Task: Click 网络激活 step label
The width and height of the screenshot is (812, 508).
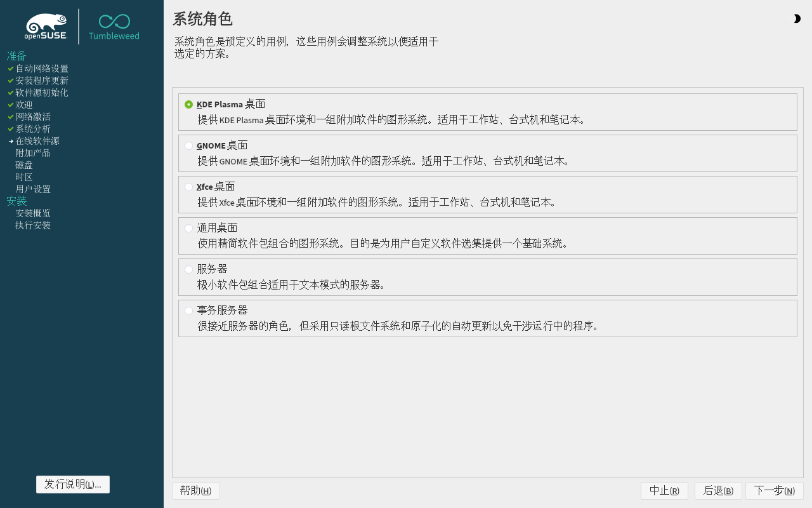Action: click(x=33, y=117)
